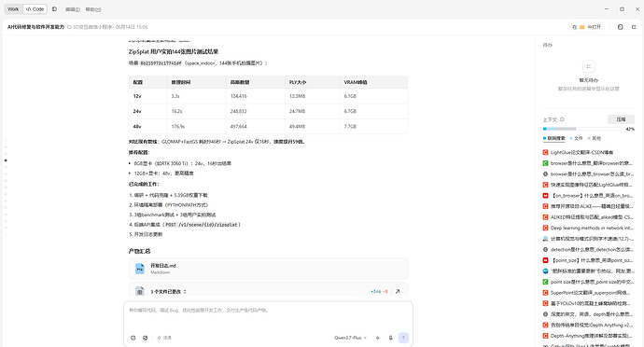644x347 pixels.
Task: Click the +346 -0 diff stats
Action: (x=379, y=292)
